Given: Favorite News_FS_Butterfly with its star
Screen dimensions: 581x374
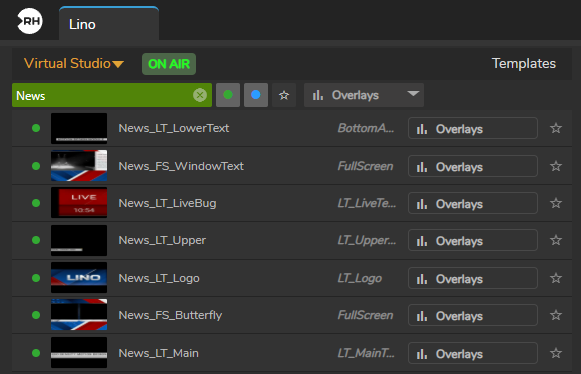Looking at the screenshot, I should click(556, 315).
